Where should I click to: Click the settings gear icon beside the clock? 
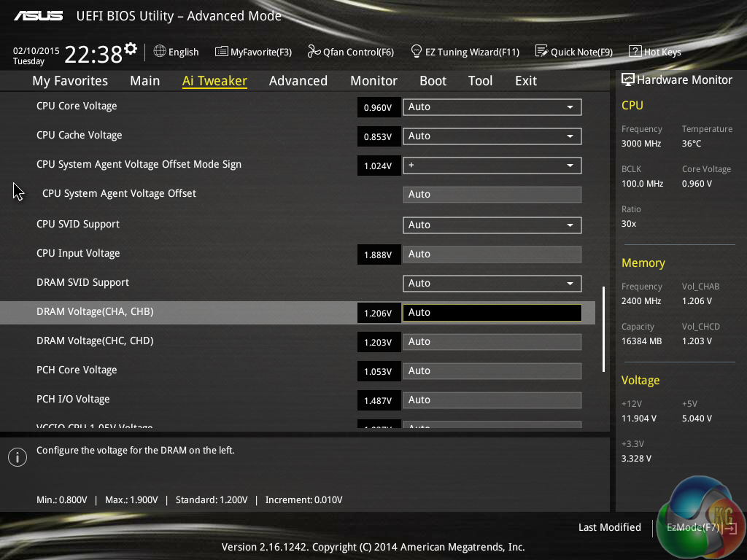click(131, 49)
